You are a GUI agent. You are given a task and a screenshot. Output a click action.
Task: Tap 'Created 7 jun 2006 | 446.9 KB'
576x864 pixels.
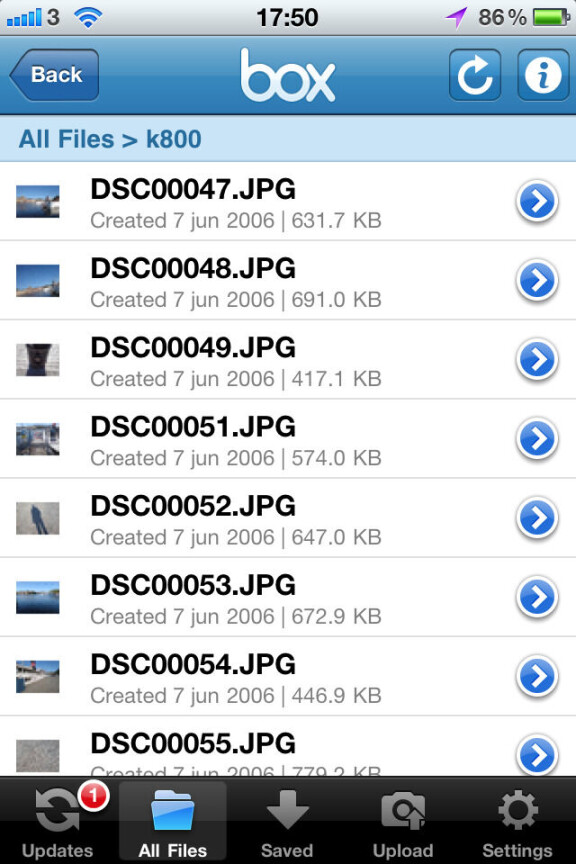coord(236,695)
